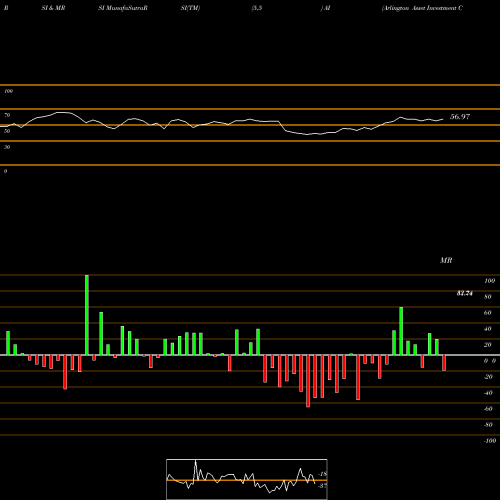Click the tallest green bar reaching 100
500x500 pixels.
pyautogui.click(x=87, y=315)
